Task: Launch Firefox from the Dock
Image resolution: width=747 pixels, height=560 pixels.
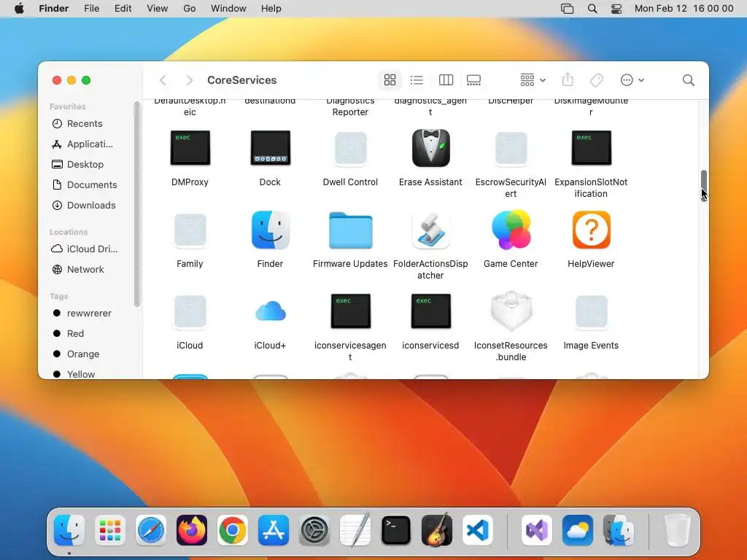Action: click(192, 530)
